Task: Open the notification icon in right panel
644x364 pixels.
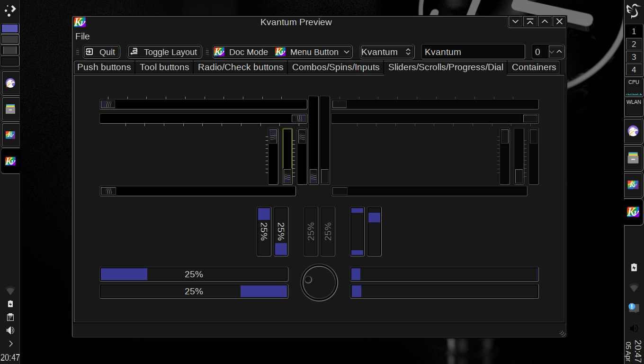Action: coord(633,308)
